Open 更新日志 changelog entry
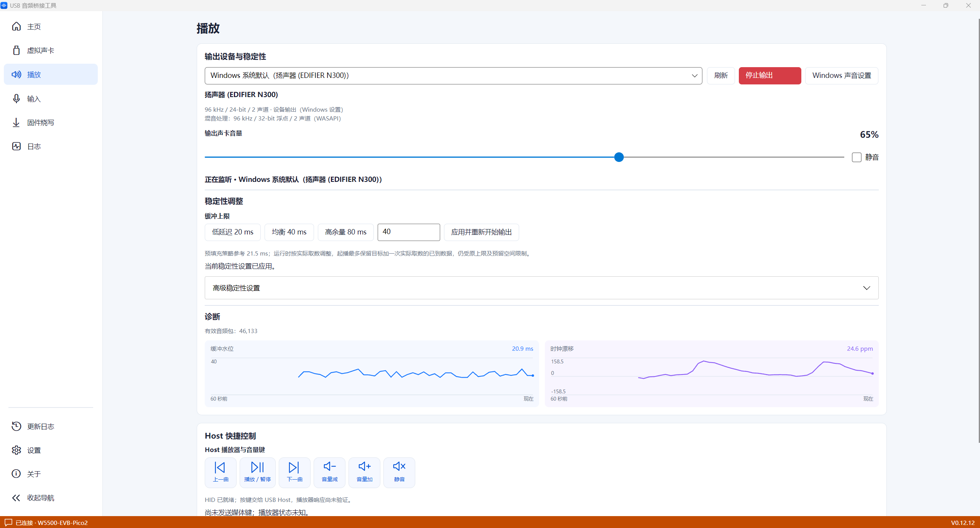 [x=51, y=426]
